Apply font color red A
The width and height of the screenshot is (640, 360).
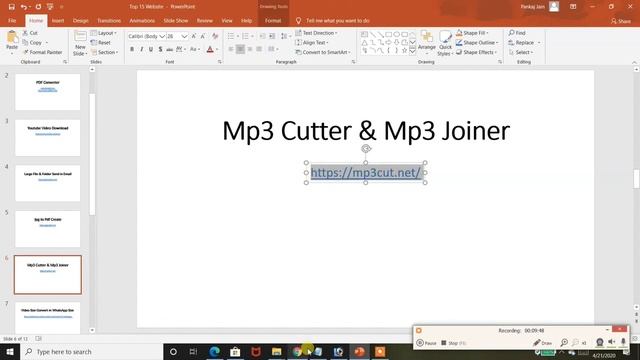point(210,49)
